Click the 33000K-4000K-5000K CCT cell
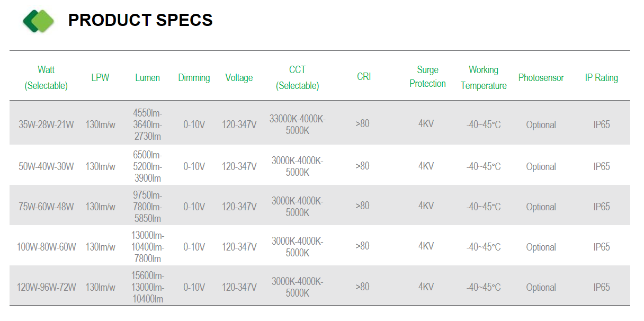The height and width of the screenshot is (321, 644). coord(297,125)
